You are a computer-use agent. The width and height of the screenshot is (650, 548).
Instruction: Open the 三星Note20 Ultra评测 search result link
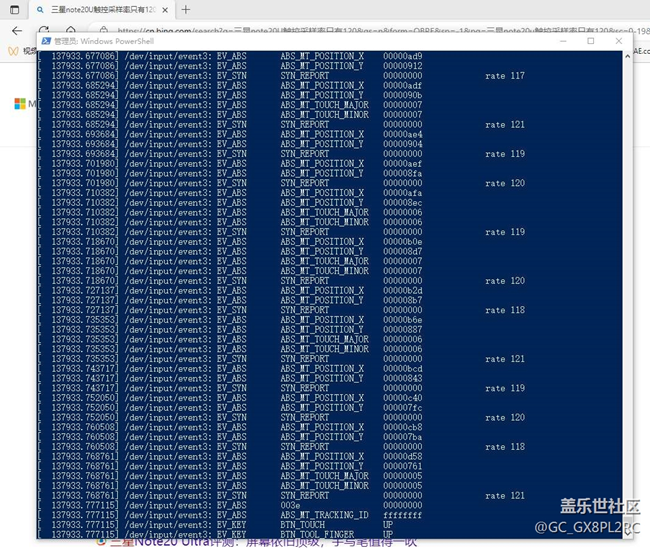pyautogui.click(x=260, y=542)
